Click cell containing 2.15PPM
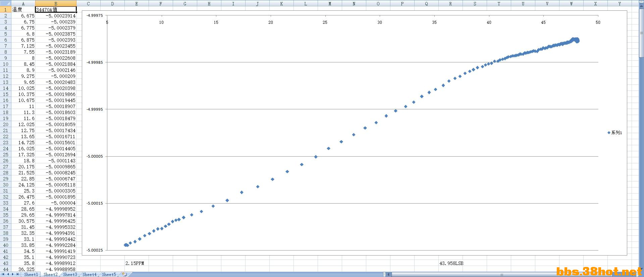This screenshot has width=644, height=277. point(137,263)
